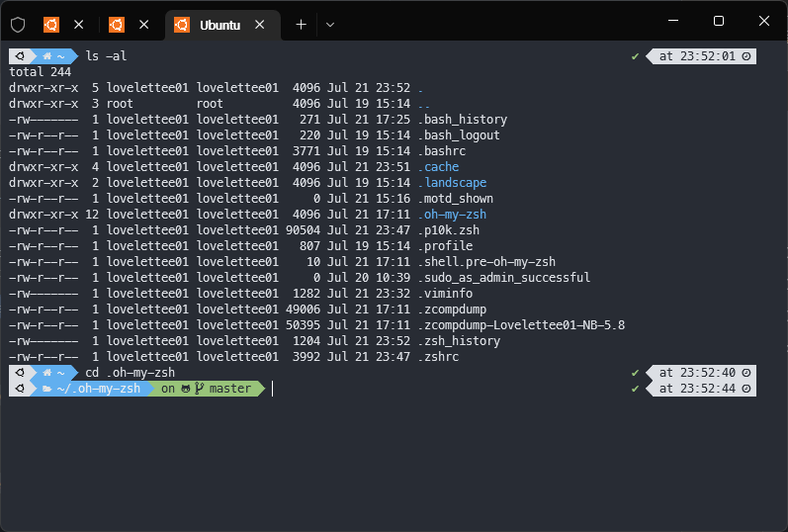
Task: Click the GitHub cat icon in prompt
Action: [186, 389]
